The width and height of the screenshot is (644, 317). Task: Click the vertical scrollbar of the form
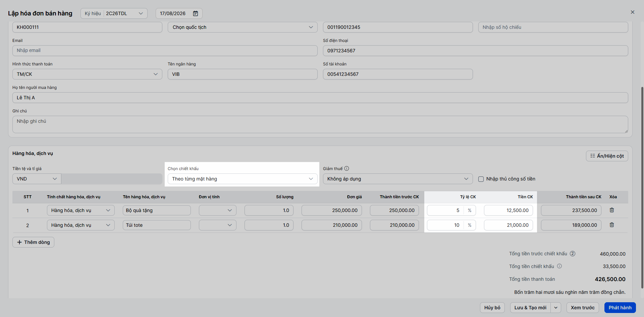642,187
